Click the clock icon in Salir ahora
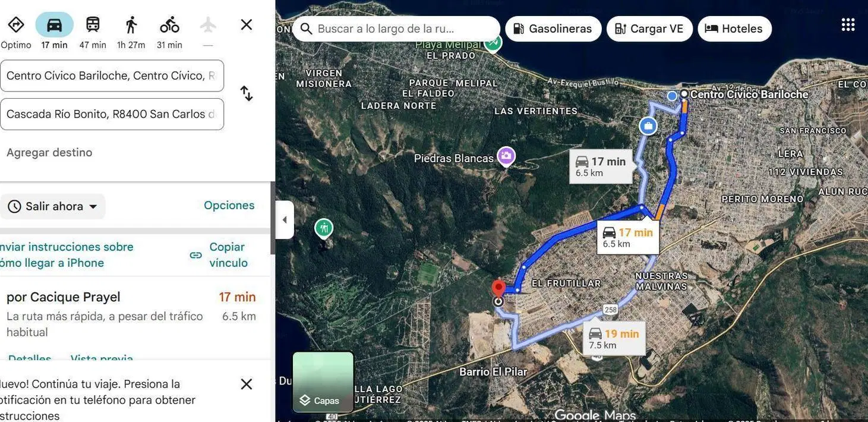 15,206
